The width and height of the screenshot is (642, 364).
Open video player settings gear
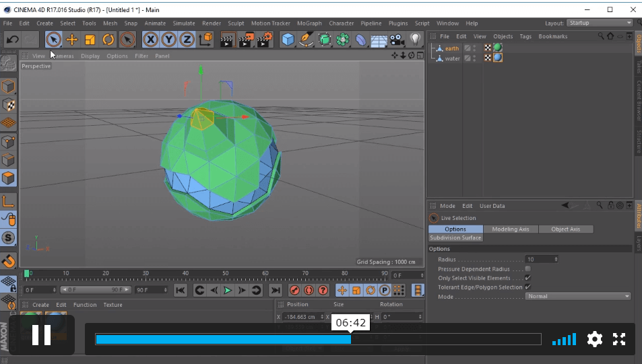(x=594, y=339)
